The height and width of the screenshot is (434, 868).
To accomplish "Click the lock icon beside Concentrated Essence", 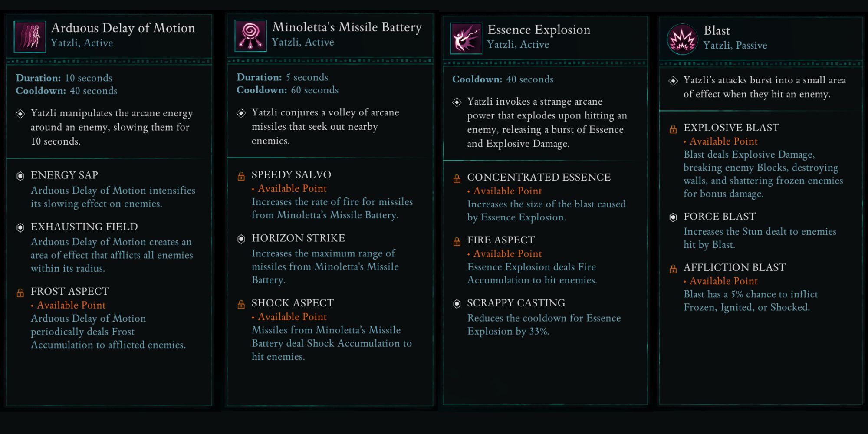I will click(457, 179).
